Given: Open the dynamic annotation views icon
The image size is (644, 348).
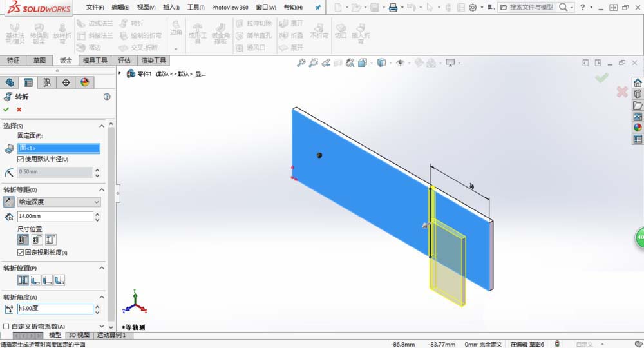Looking at the screenshot, I should pyautogui.click(x=350, y=63).
